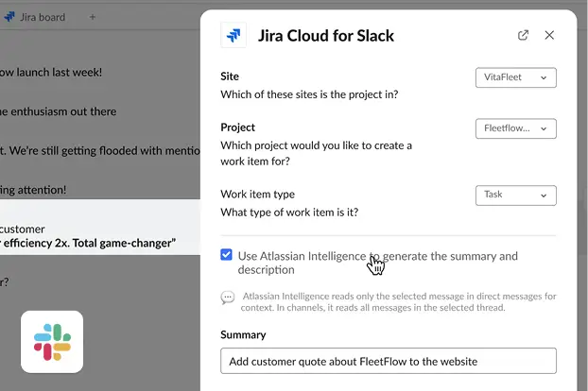The width and height of the screenshot is (588, 391).
Task: Click the Slack logo icon
Action: pos(52,342)
